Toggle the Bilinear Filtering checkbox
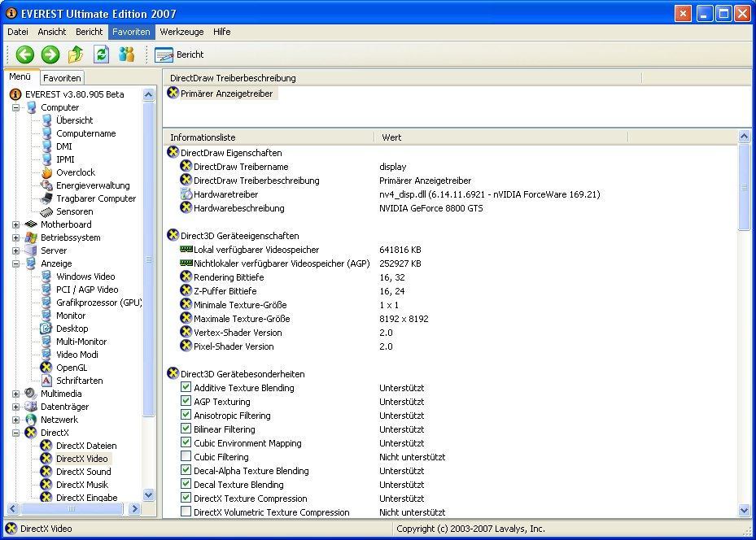 point(186,429)
